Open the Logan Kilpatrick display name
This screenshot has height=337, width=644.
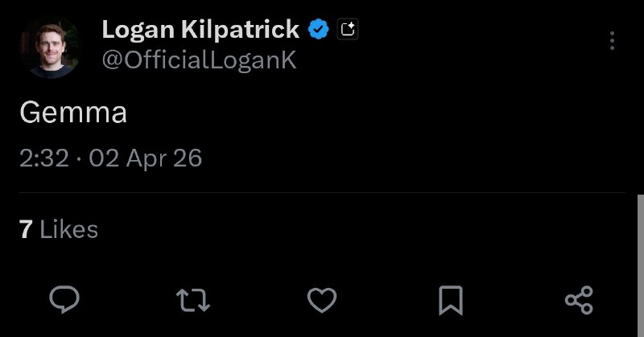click(x=200, y=31)
